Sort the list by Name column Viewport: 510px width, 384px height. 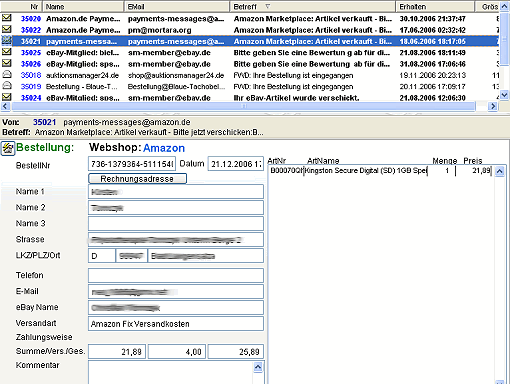pyautogui.click(x=83, y=6)
